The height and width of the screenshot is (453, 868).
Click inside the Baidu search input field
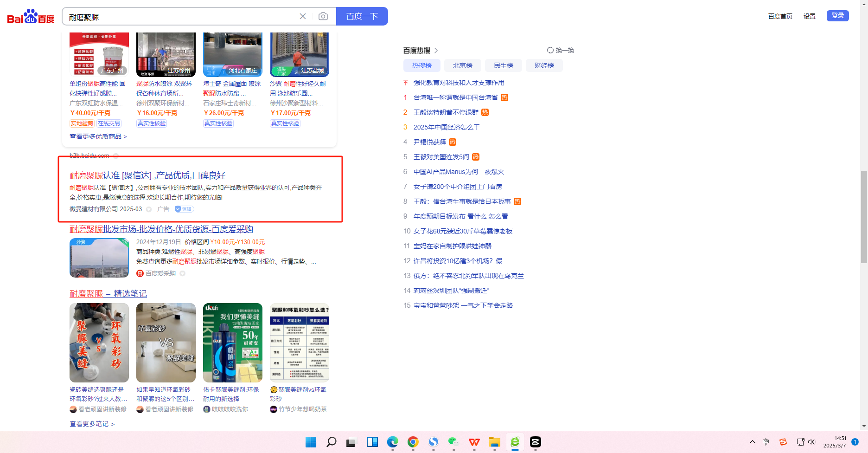[181, 17]
